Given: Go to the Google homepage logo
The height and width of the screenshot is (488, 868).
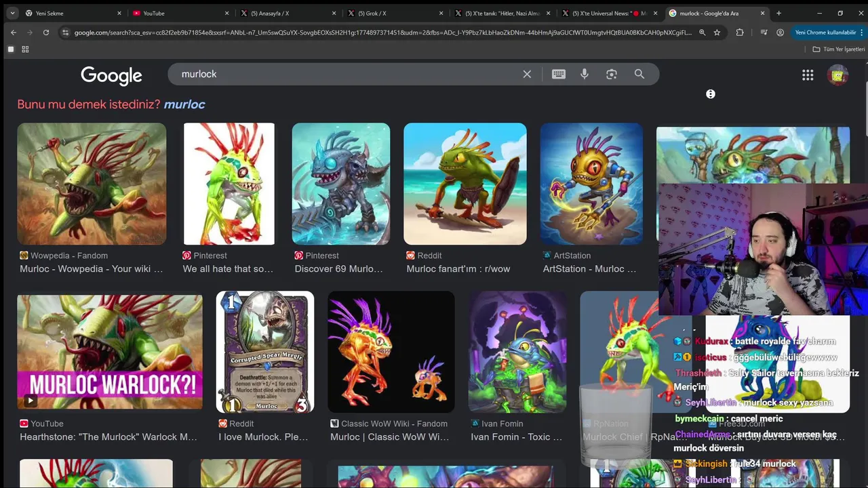Looking at the screenshot, I should [111, 75].
